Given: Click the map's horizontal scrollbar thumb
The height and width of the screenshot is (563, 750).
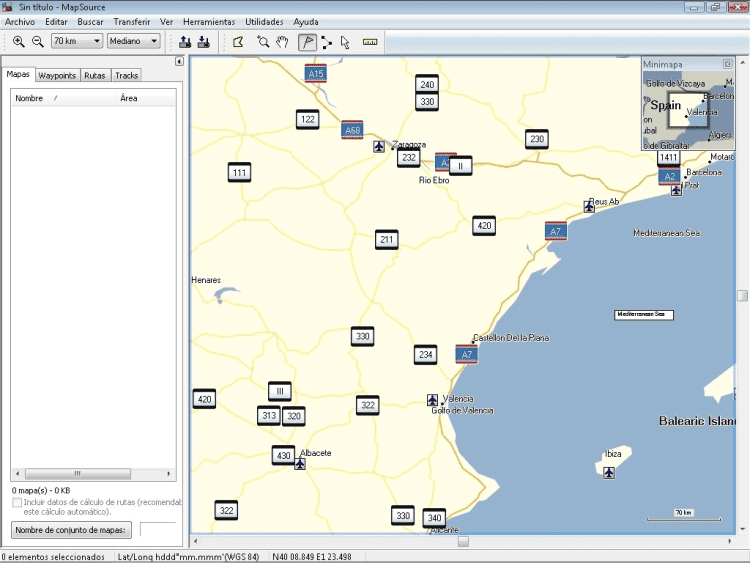Looking at the screenshot, I should point(463,541).
